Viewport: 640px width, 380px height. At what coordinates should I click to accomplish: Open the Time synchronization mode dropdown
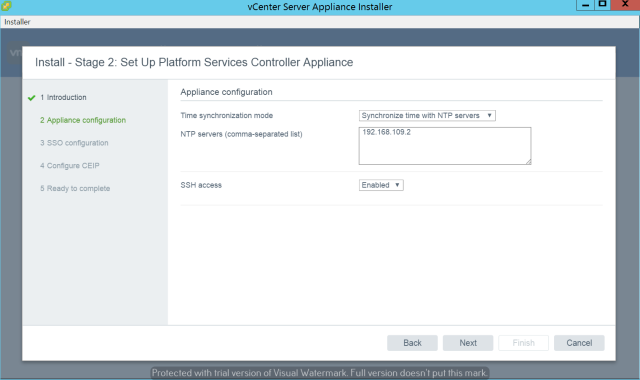[x=427, y=116]
